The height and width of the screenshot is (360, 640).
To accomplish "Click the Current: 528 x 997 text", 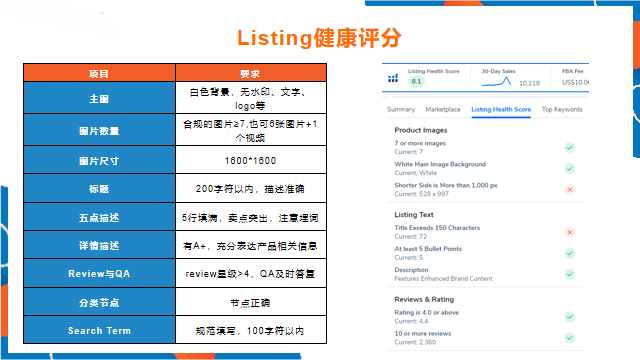I will tap(422, 194).
